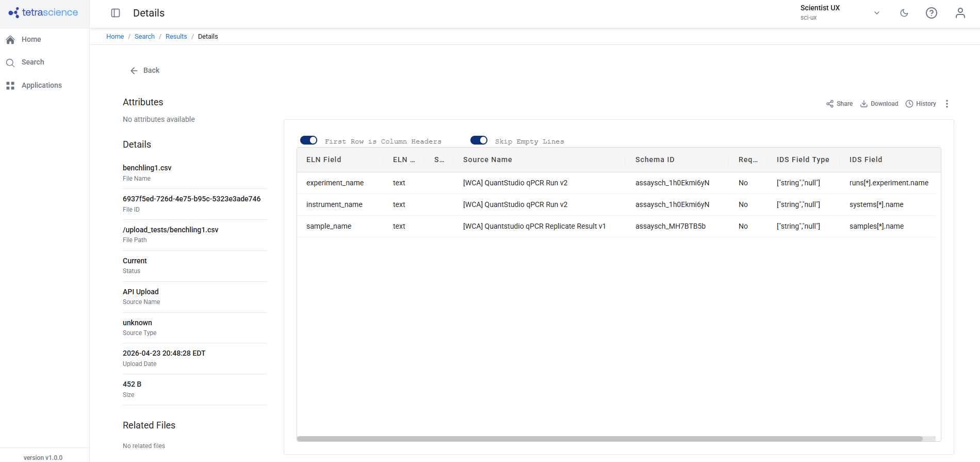Image resolution: width=980 pixels, height=462 pixels.
Task: View file History
Action: pos(921,104)
